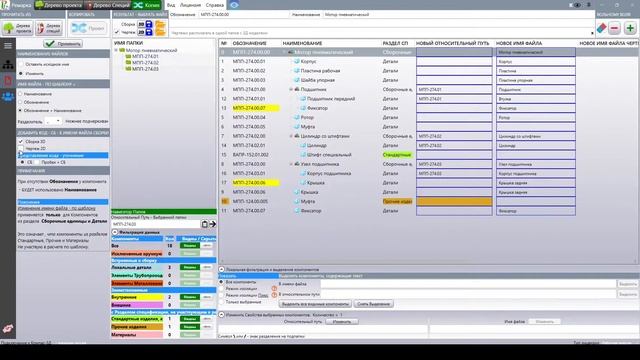Image resolution: width=640 pixels, height=360 pixels.
Task: Toggle the Сборка 3D checkbox
Action: tap(21, 141)
